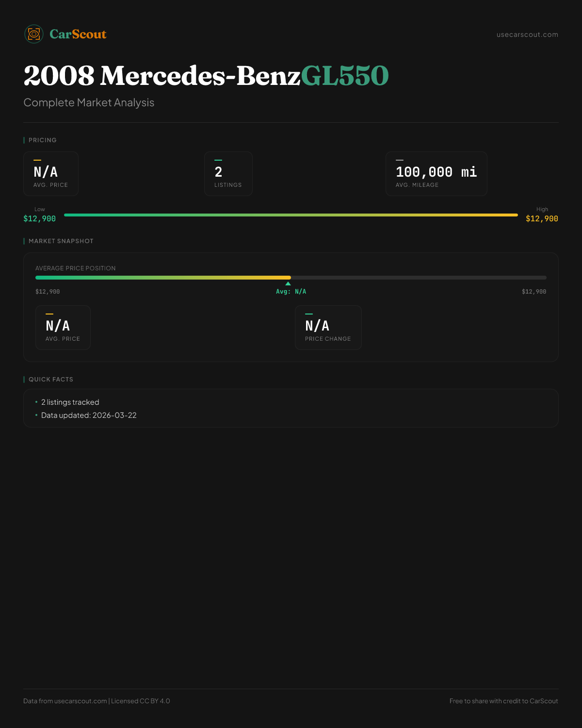Click the green Avg marker triangle
Image resolution: width=582 pixels, height=728 pixels.
[288, 283]
